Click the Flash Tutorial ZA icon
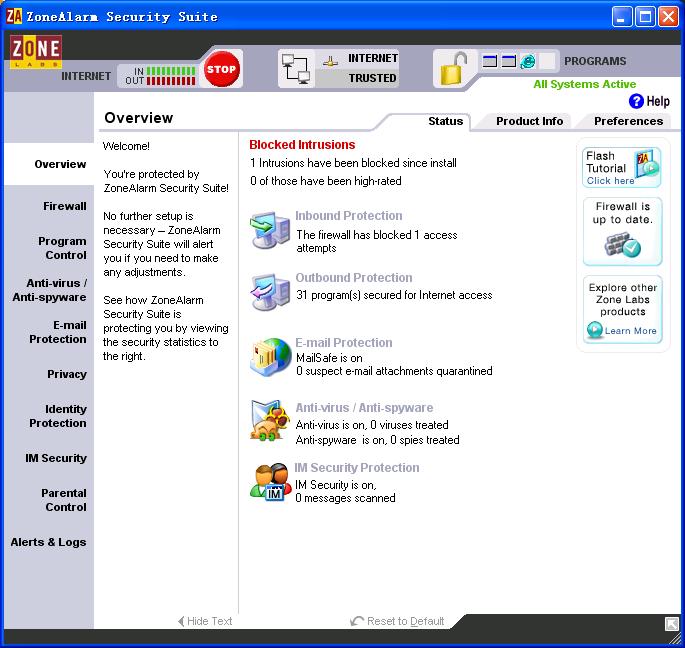This screenshot has height=648, width=685. pyautogui.click(x=647, y=163)
